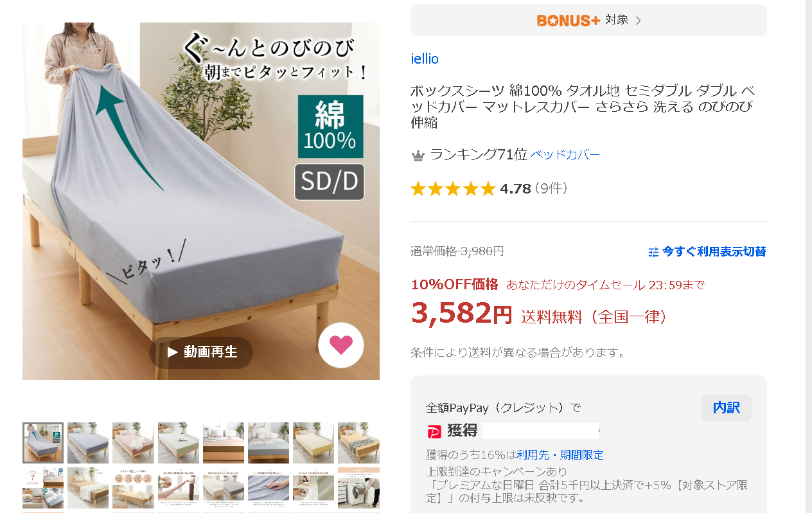This screenshot has height=513, width=812.
Task: Click the PayPay logo icon
Action: click(x=434, y=431)
